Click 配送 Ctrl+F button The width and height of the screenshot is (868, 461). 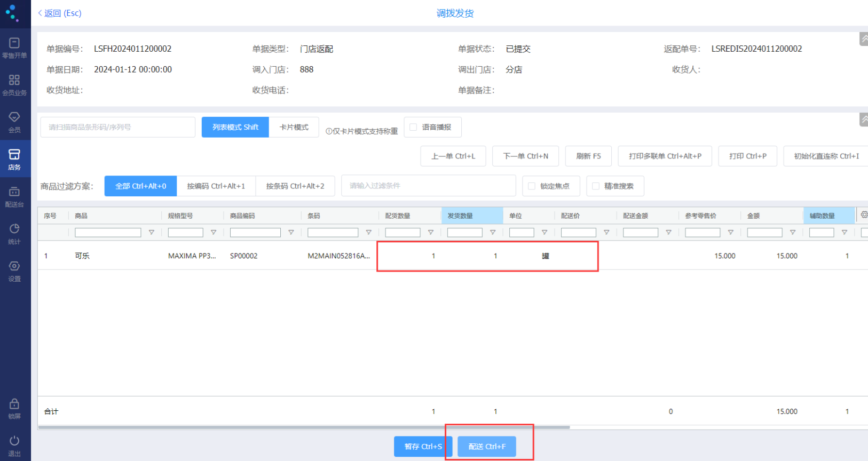click(487, 447)
